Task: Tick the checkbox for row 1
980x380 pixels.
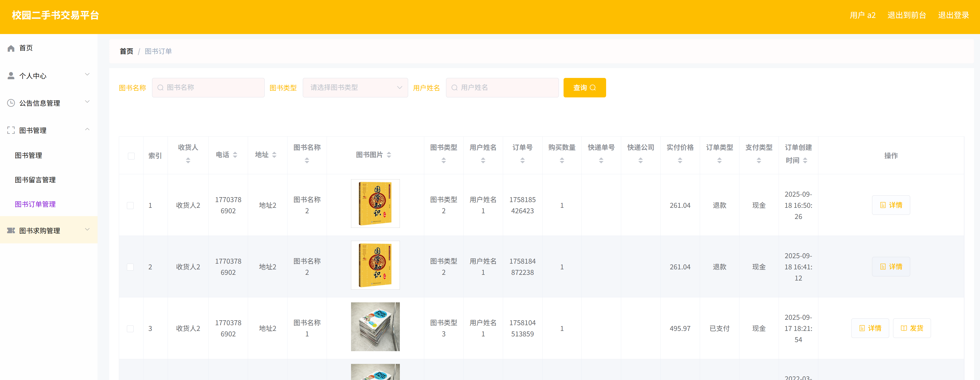Action: (x=131, y=206)
